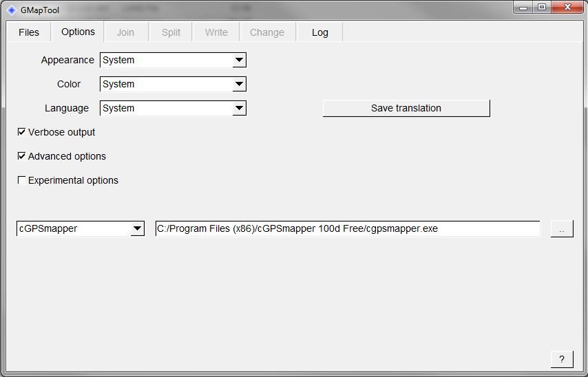Image resolution: width=588 pixels, height=377 pixels.
Task: Open the Log tab
Action: pyautogui.click(x=320, y=32)
